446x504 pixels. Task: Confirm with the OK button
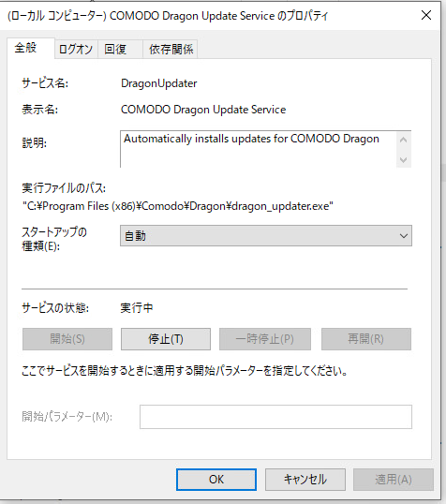point(216,480)
